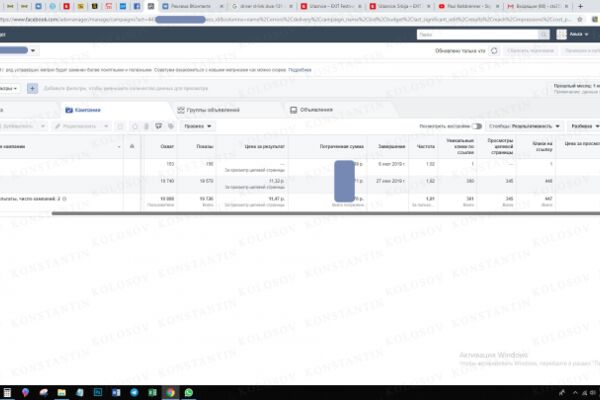
Task: Open the account profile menu arrow
Action: (586, 34)
